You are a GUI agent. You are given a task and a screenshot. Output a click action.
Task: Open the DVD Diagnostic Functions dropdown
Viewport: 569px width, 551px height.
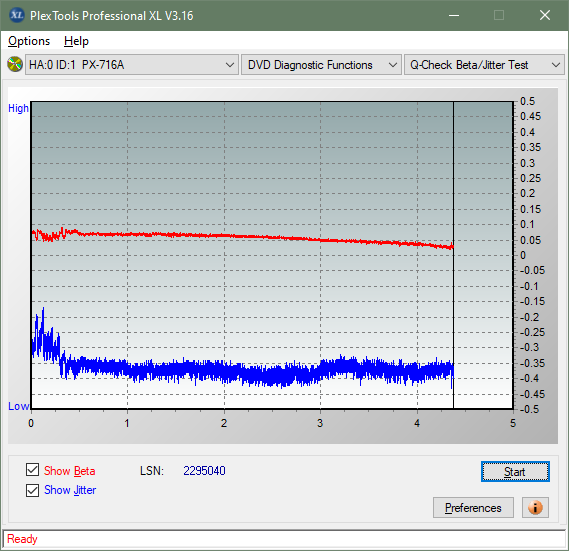[x=321, y=65]
